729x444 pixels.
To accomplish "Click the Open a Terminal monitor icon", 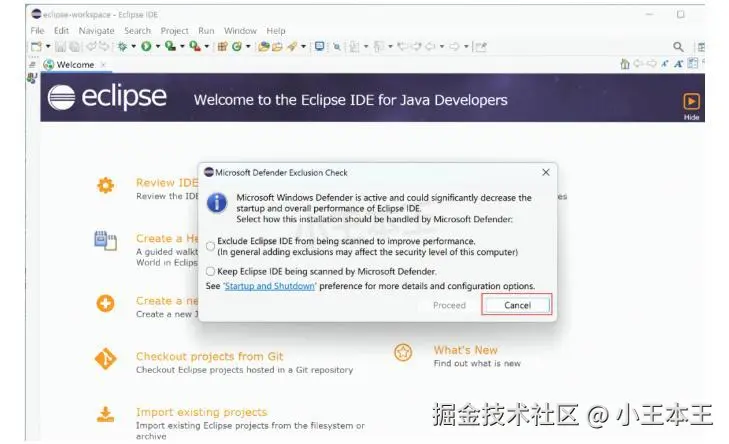I will [319, 46].
